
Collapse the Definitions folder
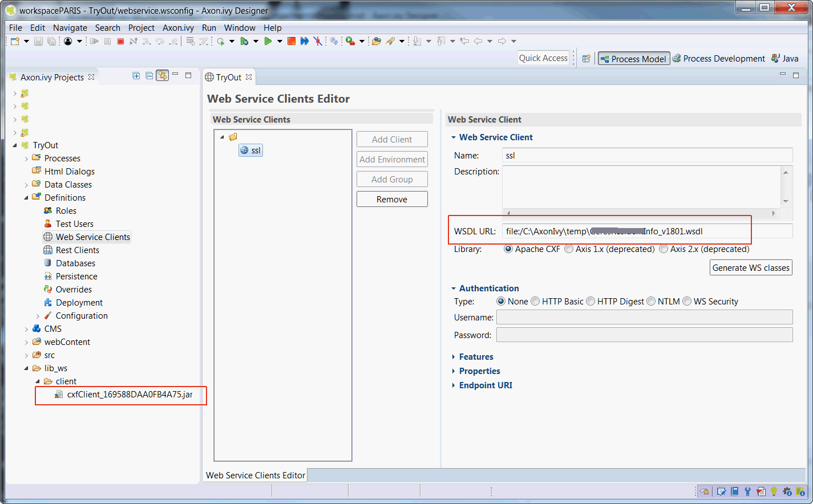point(26,198)
